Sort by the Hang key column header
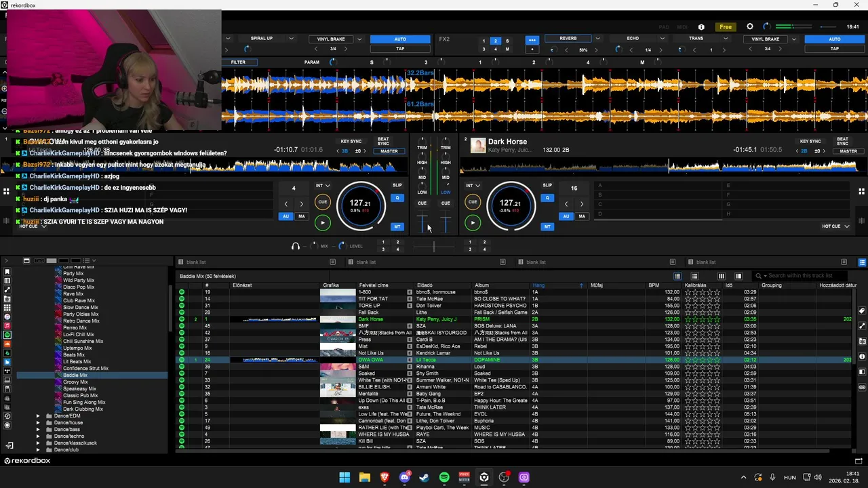Screen dimensions: 868x488 539,285
